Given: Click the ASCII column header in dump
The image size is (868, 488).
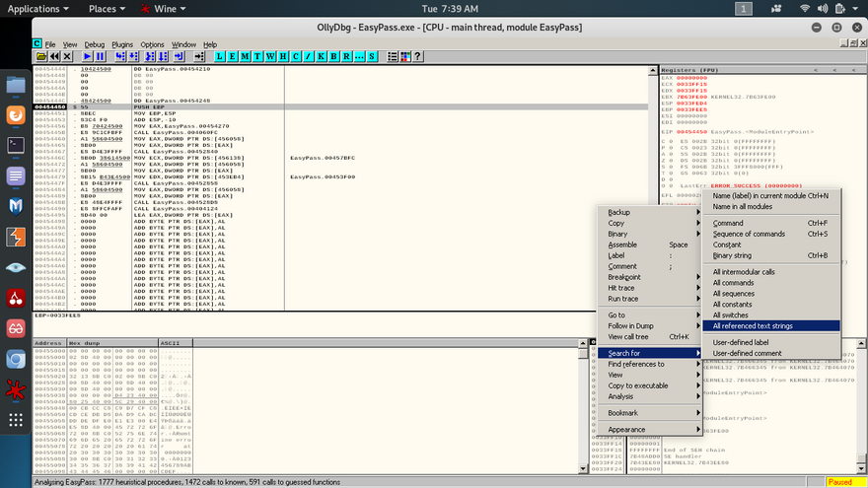Looking at the screenshot, I should [x=176, y=343].
